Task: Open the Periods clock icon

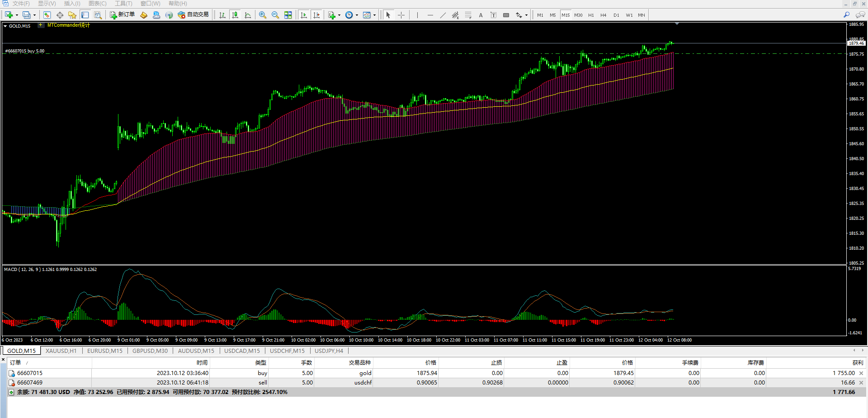Action: (x=349, y=15)
